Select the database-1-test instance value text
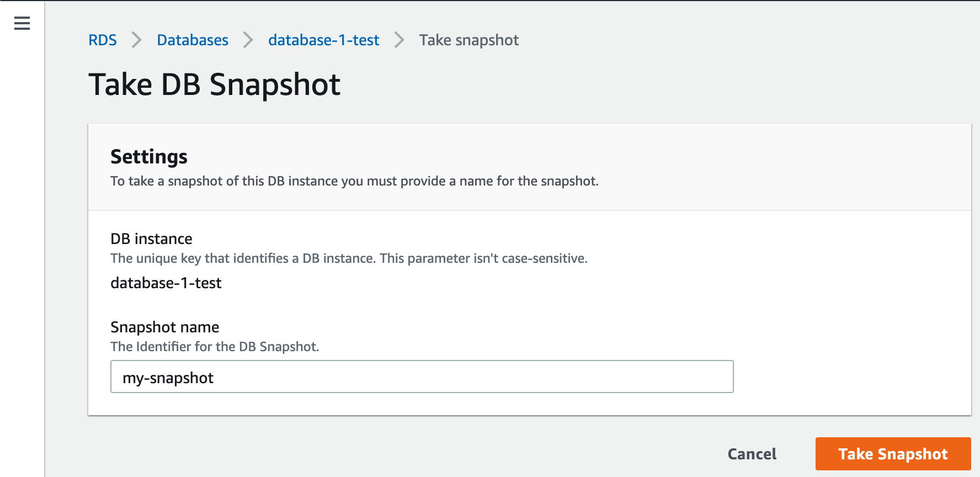This screenshot has height=477, width=980. point(166,283)
